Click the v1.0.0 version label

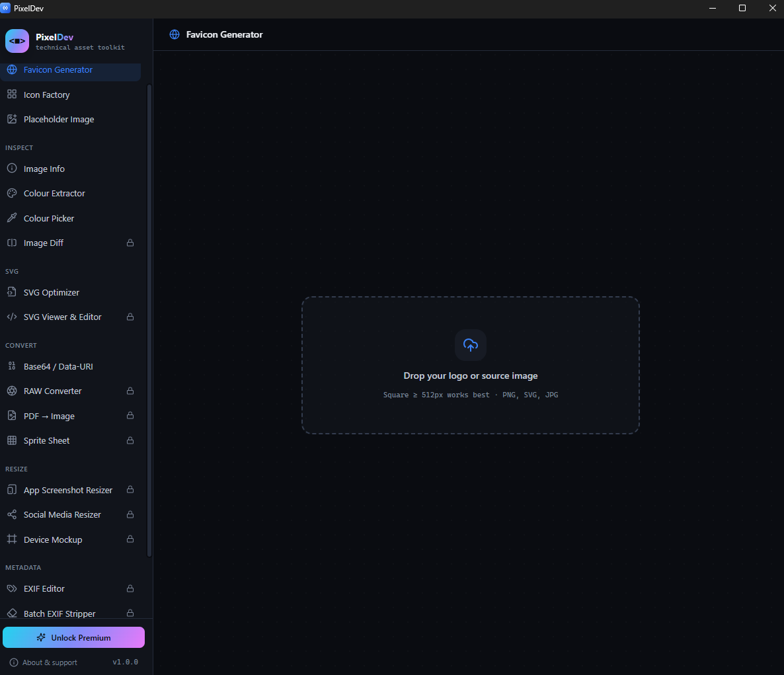pos(125,662)
